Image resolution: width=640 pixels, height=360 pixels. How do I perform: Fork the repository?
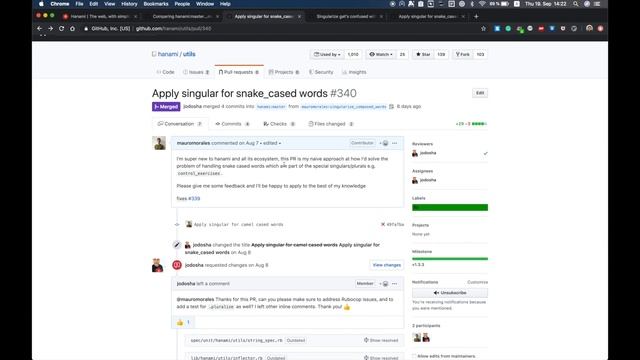[x=462, y=54]
